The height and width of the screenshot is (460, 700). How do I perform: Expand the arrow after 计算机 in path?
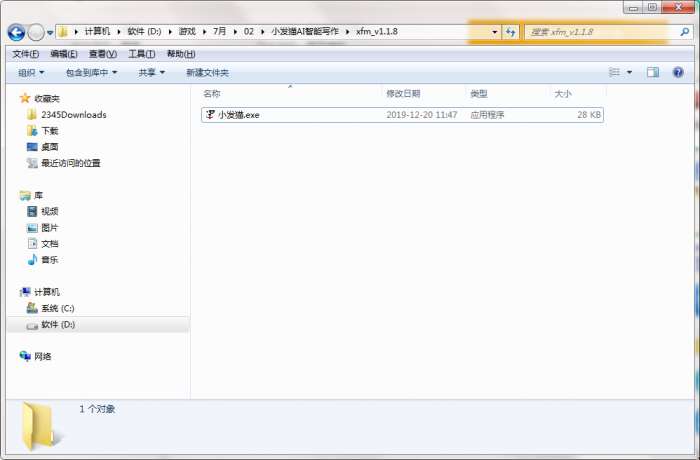(x=119, y=32)
